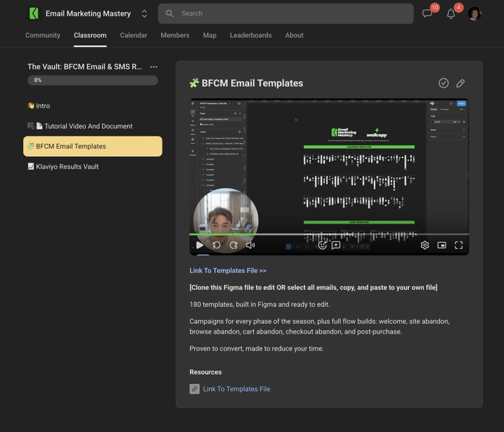Focus the Search input field
The image size is (504, 432).
click(286, 13)
